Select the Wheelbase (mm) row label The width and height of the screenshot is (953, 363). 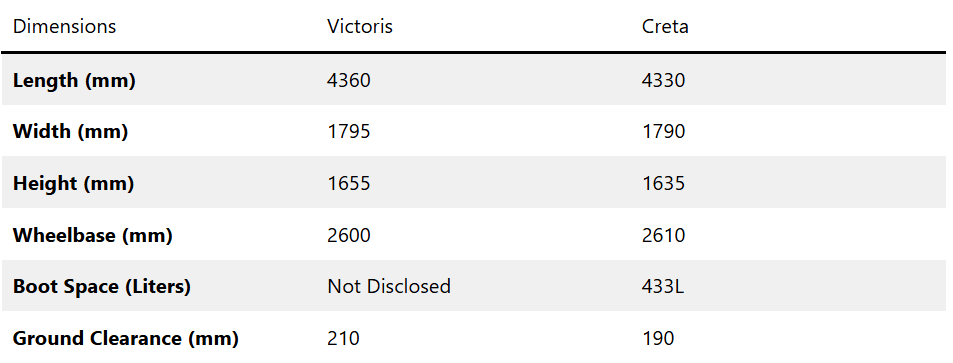(x=92, y=235)
